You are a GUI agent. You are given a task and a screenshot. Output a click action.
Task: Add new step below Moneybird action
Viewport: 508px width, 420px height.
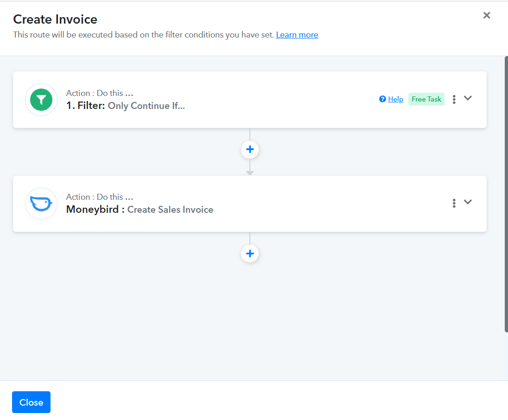250,254
